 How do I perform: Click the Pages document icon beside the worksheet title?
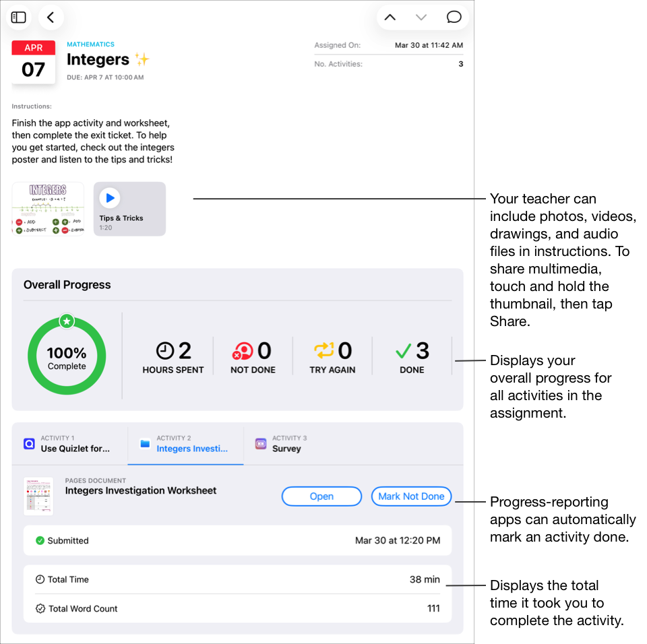coord(38,496)
